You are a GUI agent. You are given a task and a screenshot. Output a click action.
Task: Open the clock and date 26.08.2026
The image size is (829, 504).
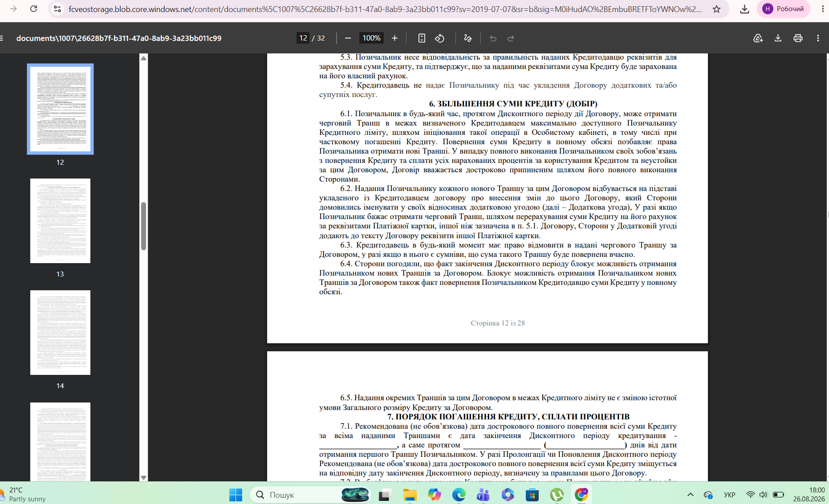click(x=809, y=495)
